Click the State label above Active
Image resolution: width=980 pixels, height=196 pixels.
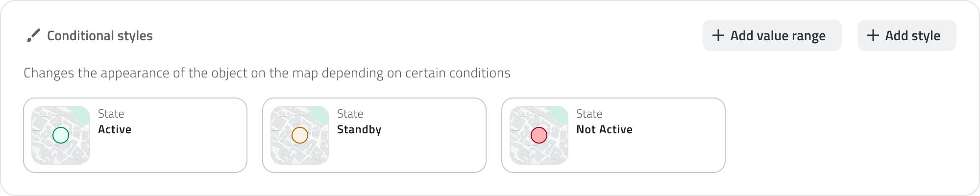(x=111, y=114)
